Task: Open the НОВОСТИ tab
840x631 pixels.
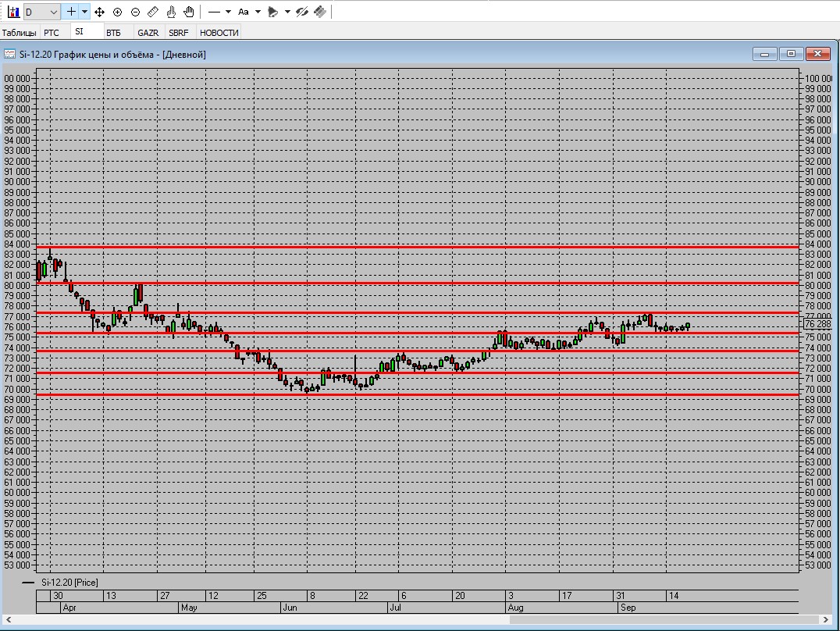Action: (x=219, y=33)
